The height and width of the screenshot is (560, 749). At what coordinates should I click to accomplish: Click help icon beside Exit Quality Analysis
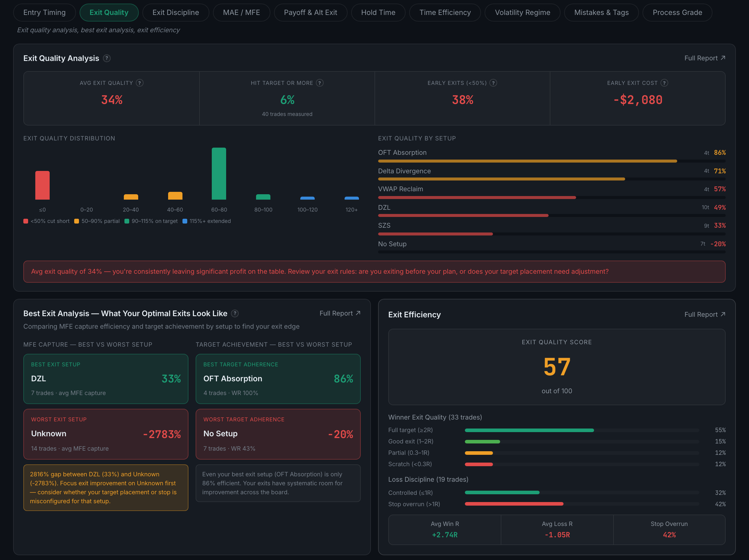click(107, 58)
